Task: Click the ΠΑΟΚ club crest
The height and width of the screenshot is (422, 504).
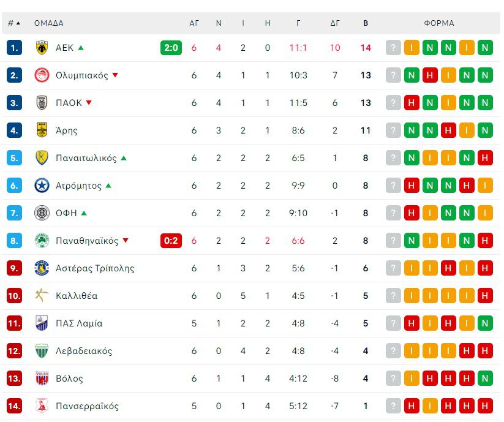Action: [x=42, y=103]
